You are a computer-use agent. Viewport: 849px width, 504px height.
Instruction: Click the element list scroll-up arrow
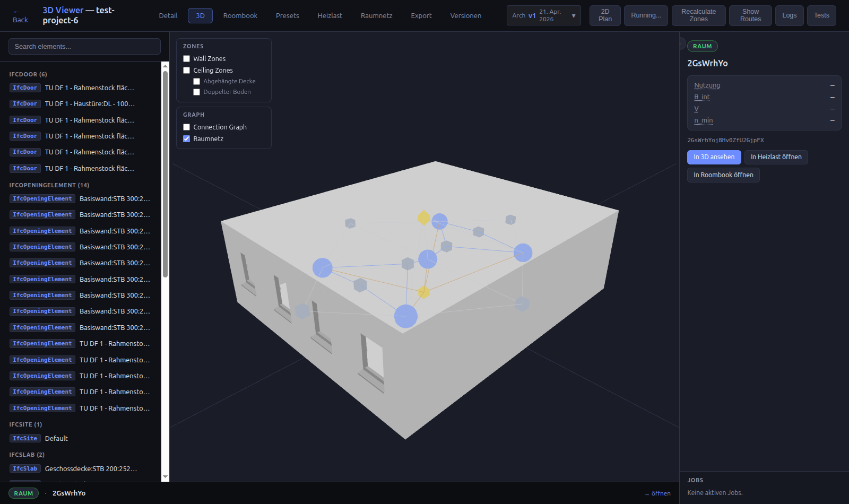pos(165,66)
